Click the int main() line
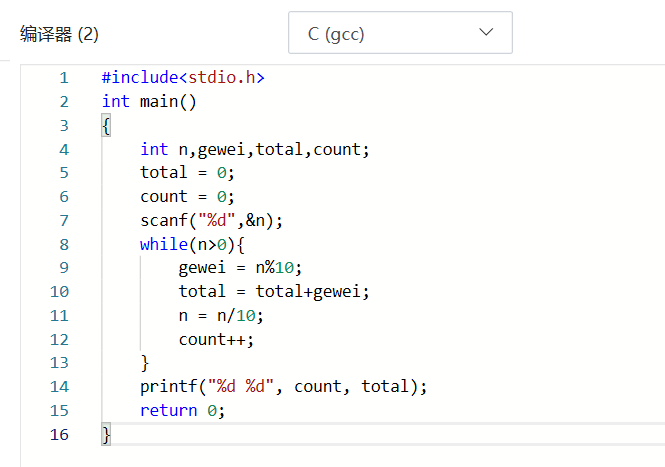Viewport: 665px width, 467px height. 149,102
